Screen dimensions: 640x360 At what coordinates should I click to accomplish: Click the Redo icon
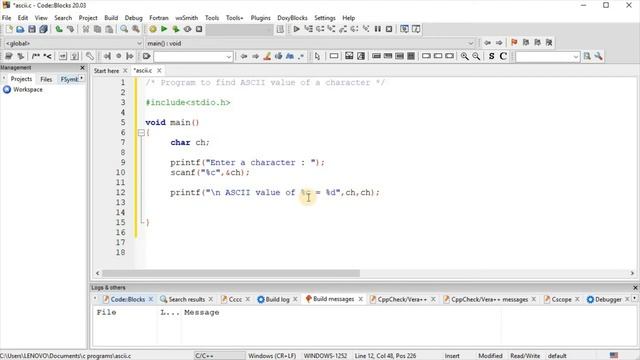70,29
